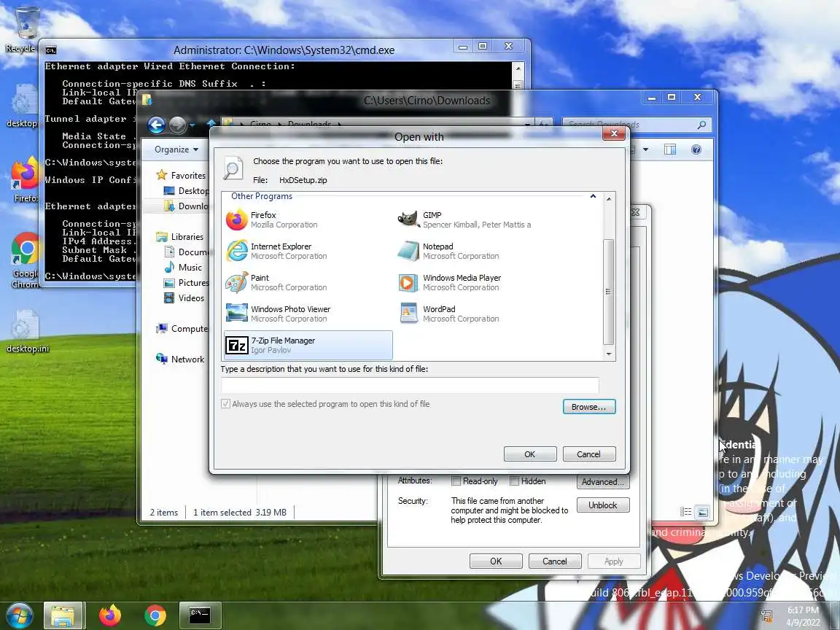Launch Google Chrome from the taskbar
Screen dimensions: 840x630
[155, 615]
